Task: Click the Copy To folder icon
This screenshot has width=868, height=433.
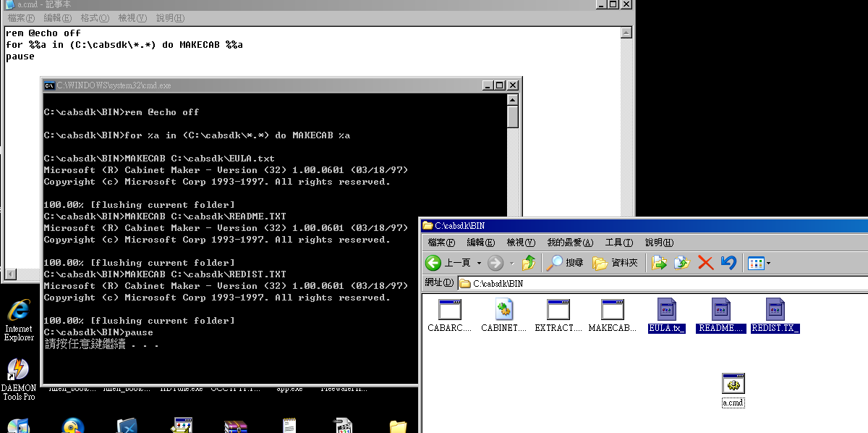Action: click(682, 263)
